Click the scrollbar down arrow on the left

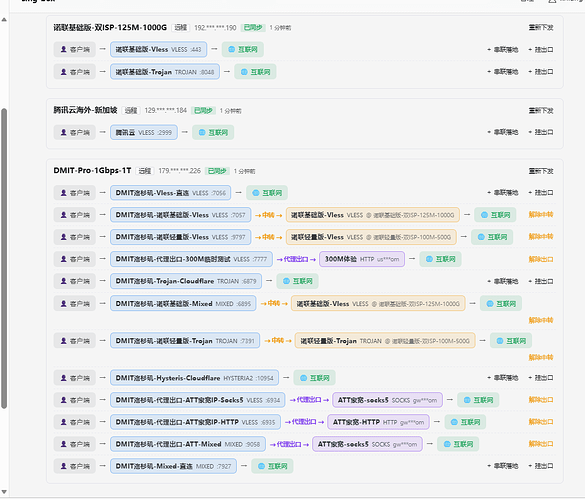click(x=4, y=492)
